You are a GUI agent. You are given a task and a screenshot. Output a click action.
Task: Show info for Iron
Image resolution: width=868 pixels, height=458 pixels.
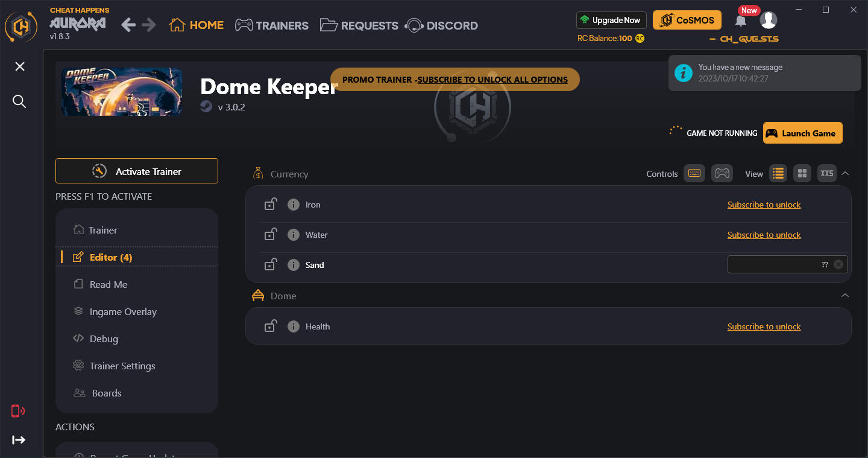click(294, 205)
